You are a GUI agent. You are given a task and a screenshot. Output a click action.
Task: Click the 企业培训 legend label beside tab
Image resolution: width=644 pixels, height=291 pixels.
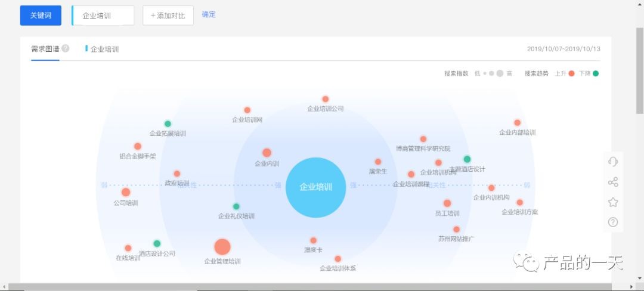tap(104, 49)
